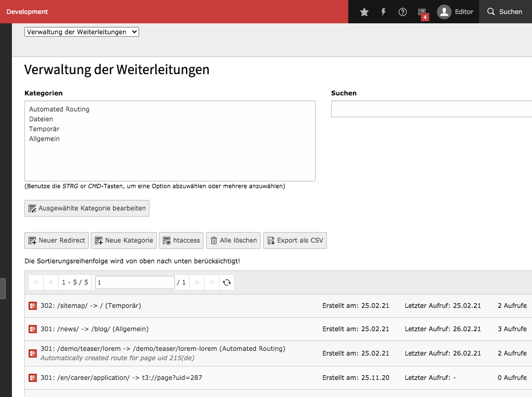Image resolution: width=532 pixels, height=397 pixels.
Task: Click the page number input field
Action: (134, 282)
